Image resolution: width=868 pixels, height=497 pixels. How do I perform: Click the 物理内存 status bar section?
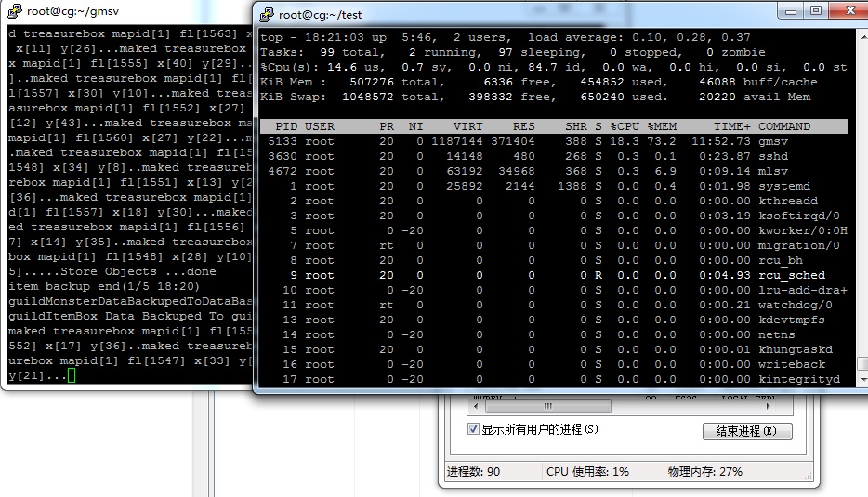[704, 472]
